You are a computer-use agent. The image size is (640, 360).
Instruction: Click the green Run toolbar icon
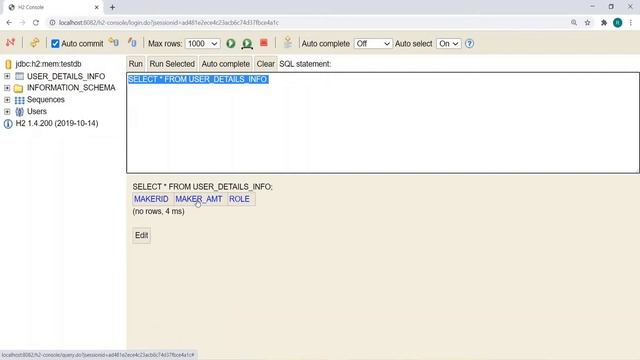(231, 43)
